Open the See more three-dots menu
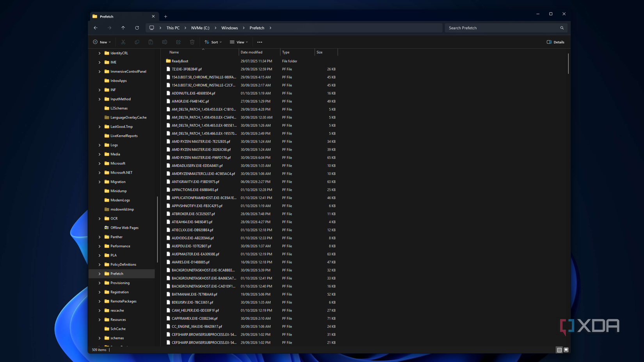 point(260,42)
